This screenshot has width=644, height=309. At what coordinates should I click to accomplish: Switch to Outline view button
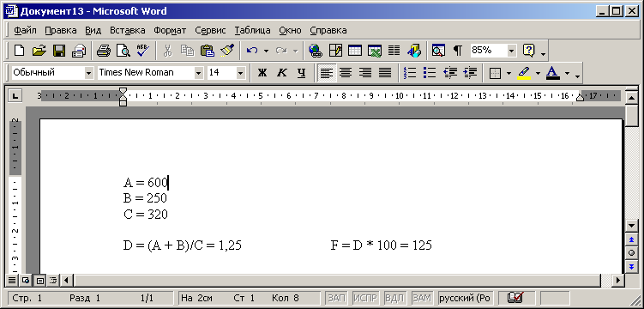(53, 281)
